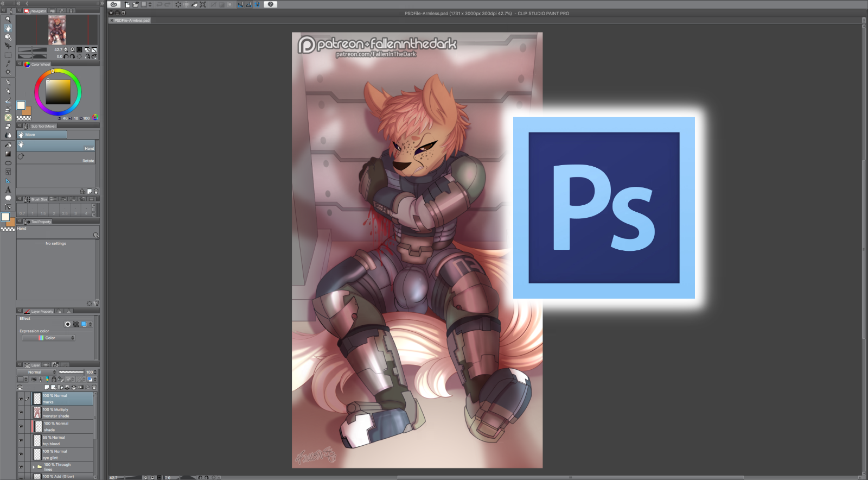Adjust the layer opacity stepper arrows

(x=95, y=372)
